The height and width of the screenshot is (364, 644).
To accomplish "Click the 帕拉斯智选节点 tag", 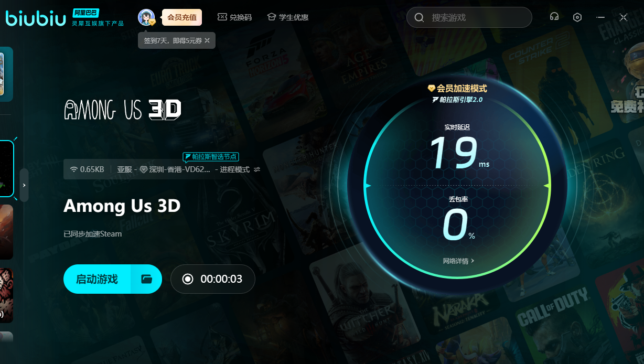I will tap(211, 156).
